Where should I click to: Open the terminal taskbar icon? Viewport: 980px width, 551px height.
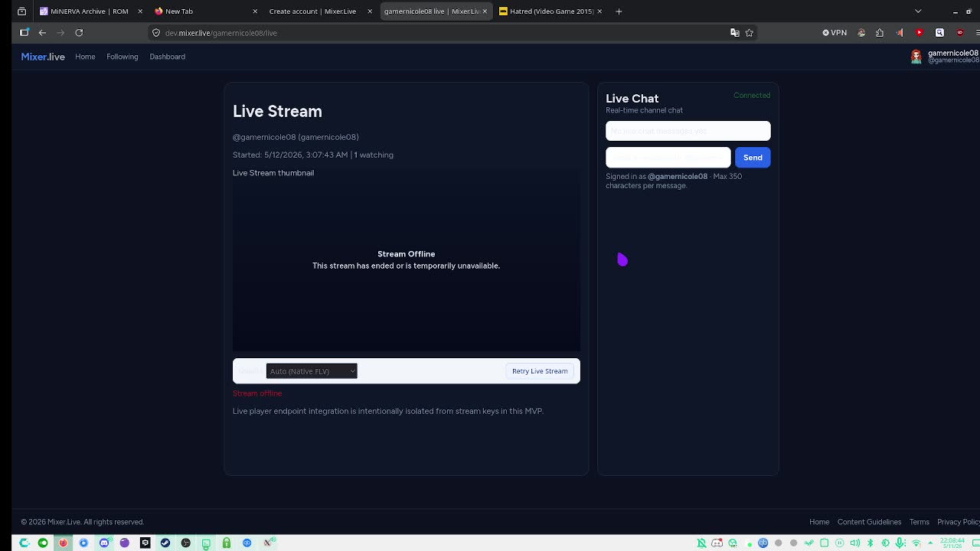[x=206, y=543]
